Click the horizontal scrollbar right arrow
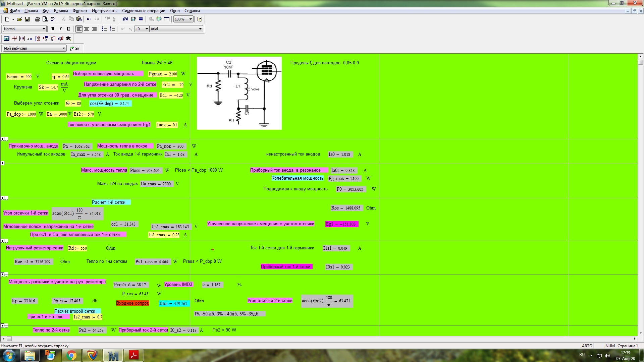Image resolution: width=644 pixels, height=362 pixels. point(635,339)
